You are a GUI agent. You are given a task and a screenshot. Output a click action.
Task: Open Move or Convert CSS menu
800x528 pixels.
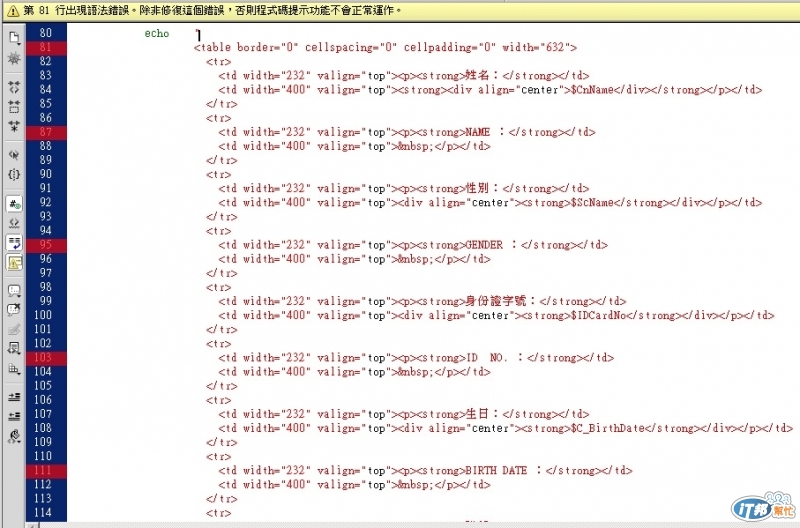coord(14,369)
